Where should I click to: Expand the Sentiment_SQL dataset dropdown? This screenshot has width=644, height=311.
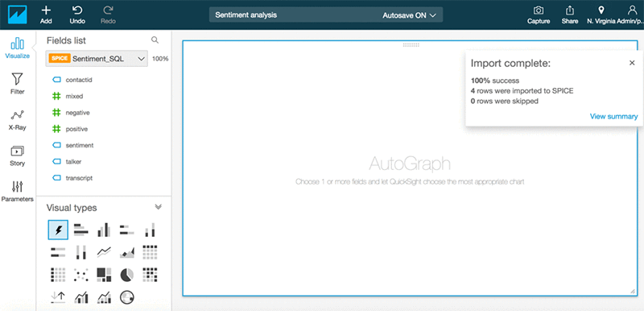pyautogui.click(x=97, y=59)
